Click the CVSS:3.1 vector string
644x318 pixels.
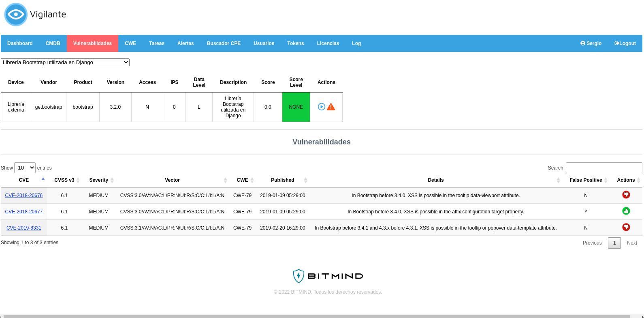pos(172,228)
